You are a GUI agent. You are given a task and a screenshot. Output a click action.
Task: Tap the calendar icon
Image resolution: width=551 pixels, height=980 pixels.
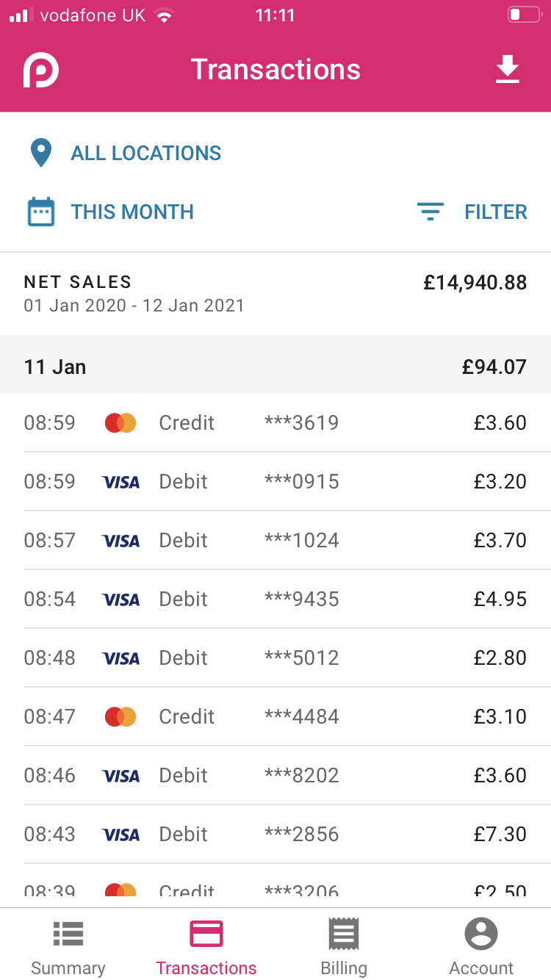pos(41,212)
